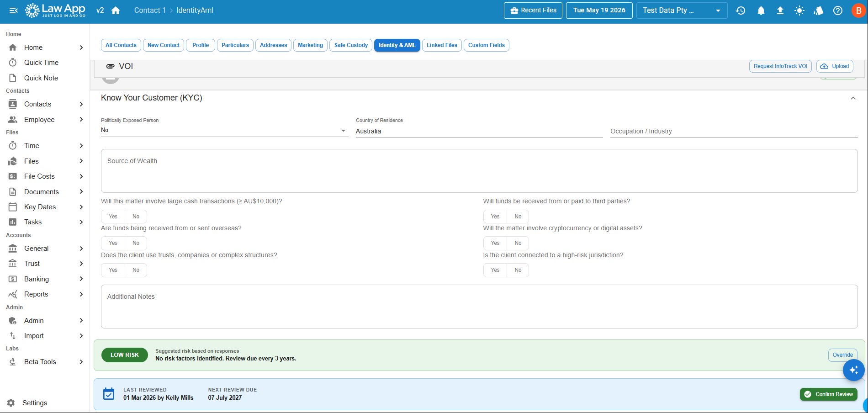This screenshot has height=413, width=868.
Task: Open the style swatches icon in header
Action: click(818, 10)
